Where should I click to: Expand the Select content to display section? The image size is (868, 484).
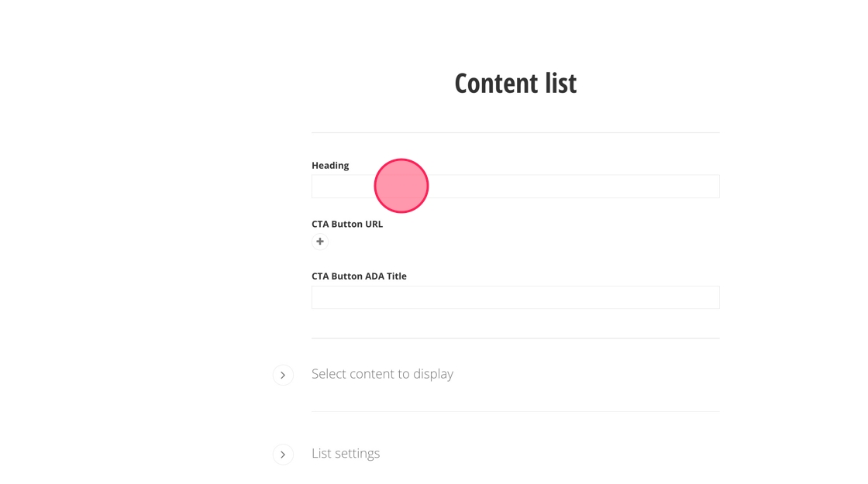[x=283, y=375]
